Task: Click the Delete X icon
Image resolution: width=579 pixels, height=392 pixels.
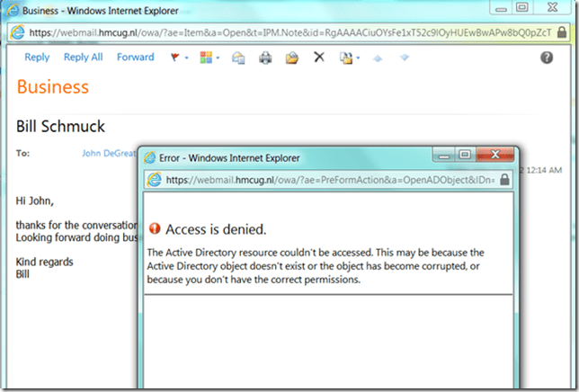Action: [318, 58]
